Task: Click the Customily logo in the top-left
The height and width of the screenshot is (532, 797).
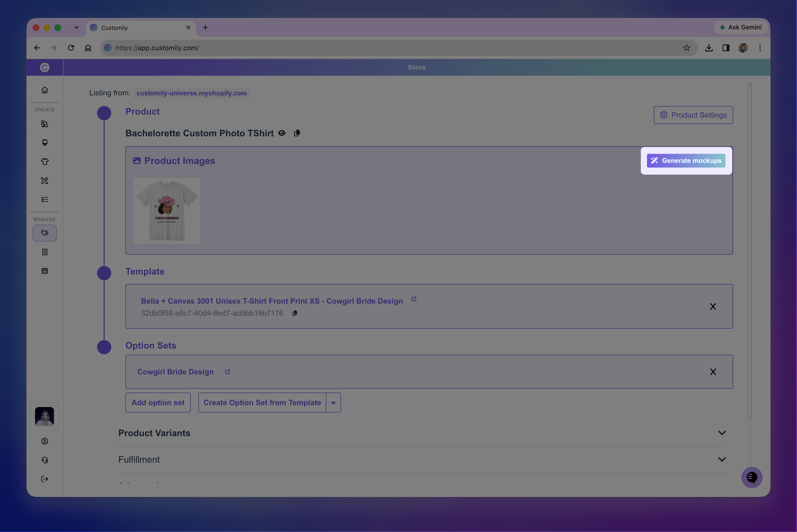Action: (45, 67)
